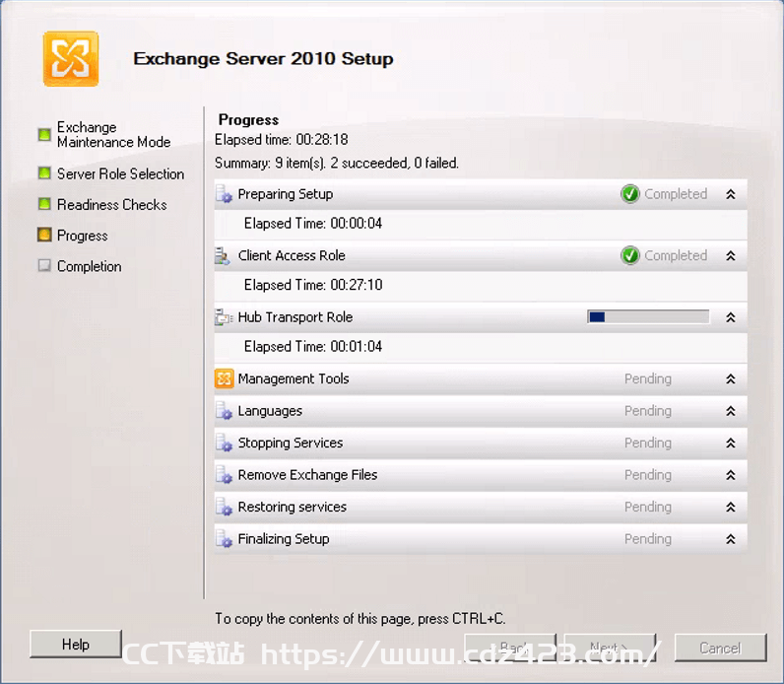Click Pending status of Restoring services
This screenshot has width=784, height=684.
click(648, 507)
